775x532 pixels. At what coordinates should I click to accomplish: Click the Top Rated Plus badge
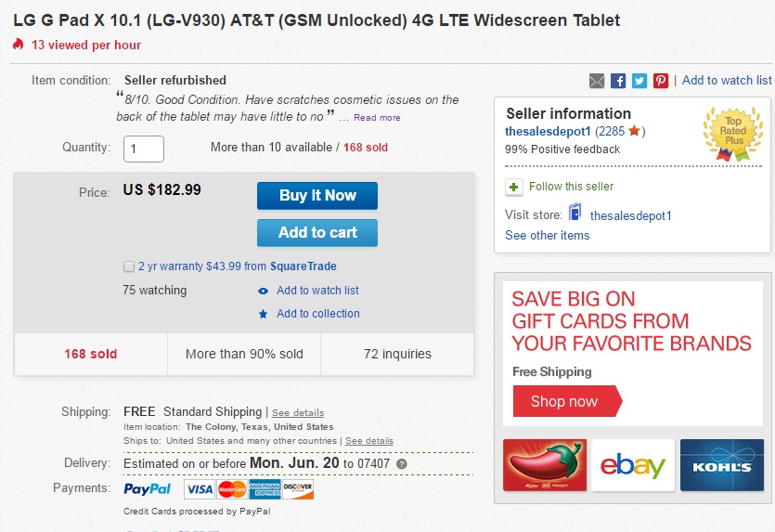point(732,130)
